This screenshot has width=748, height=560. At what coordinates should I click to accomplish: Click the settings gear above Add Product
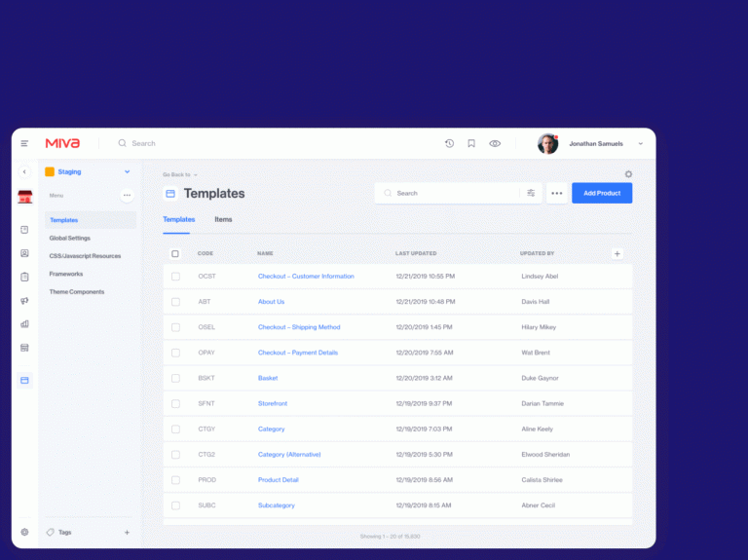point(628,174)
